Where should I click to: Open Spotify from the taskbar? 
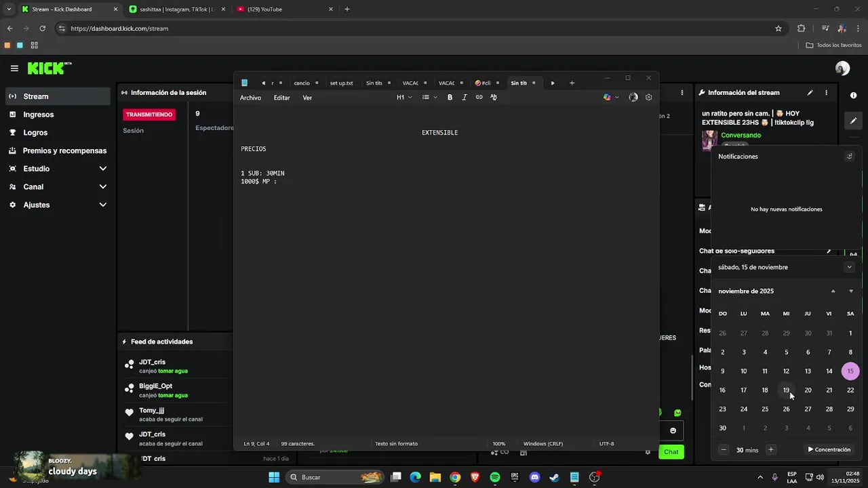[x=495, y=477]
